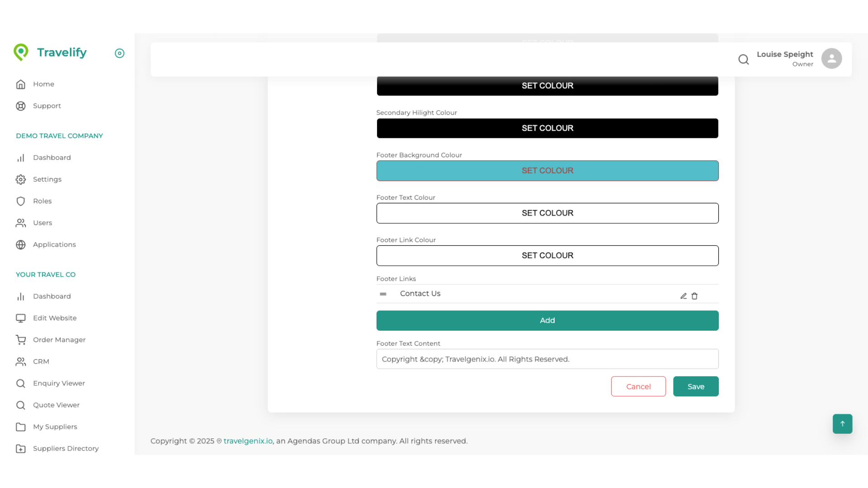Open the user avatar profile icon
868x488 pixels.
coord(831,59)
